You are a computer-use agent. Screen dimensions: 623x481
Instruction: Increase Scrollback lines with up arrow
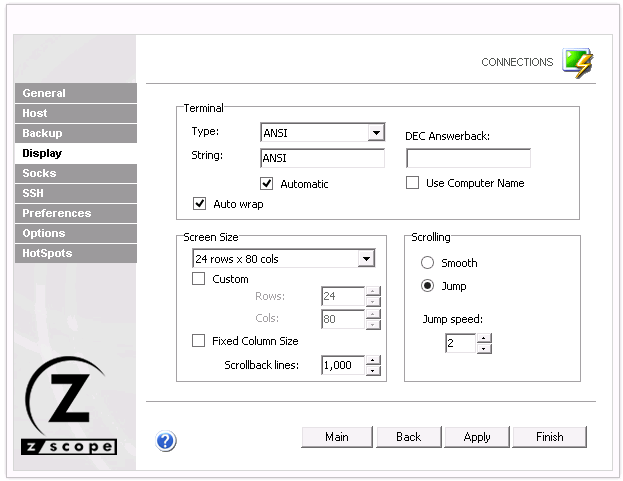pyautogui.click(x=373, y=360)
